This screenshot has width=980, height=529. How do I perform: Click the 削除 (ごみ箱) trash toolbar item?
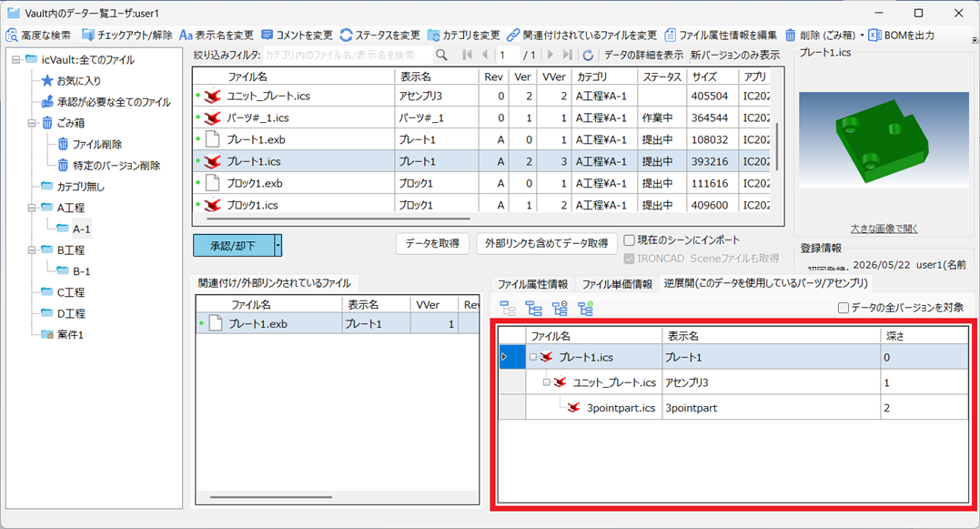coord(820,35)
